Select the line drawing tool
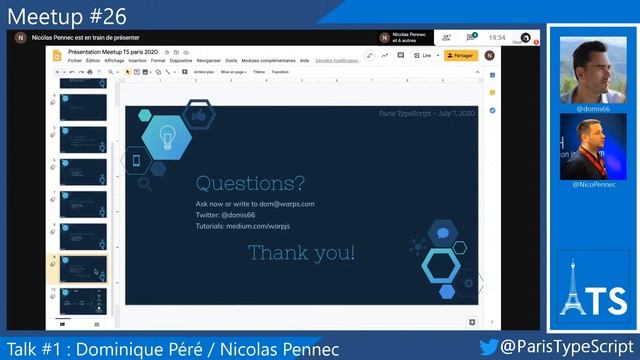 click(168, 72)
